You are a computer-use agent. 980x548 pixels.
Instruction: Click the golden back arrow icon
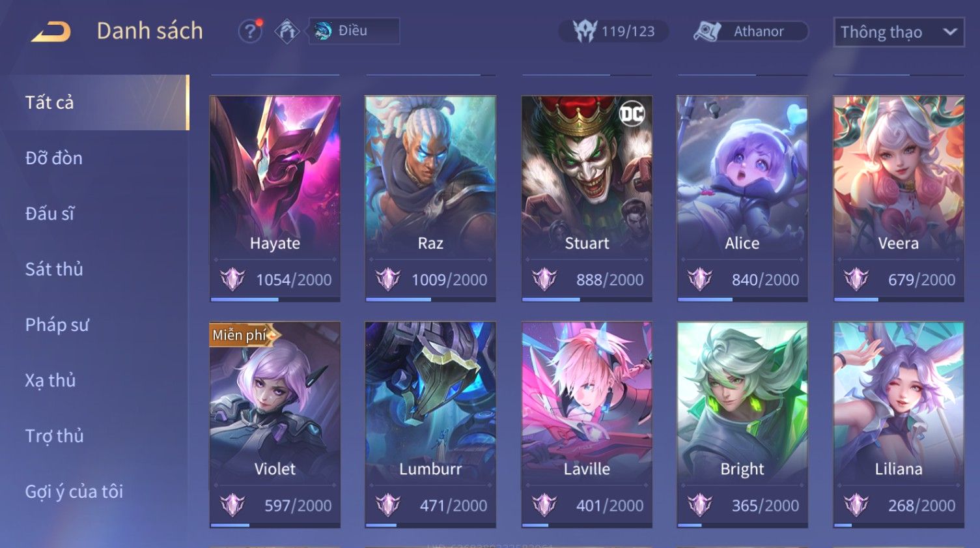pos(51,31)
